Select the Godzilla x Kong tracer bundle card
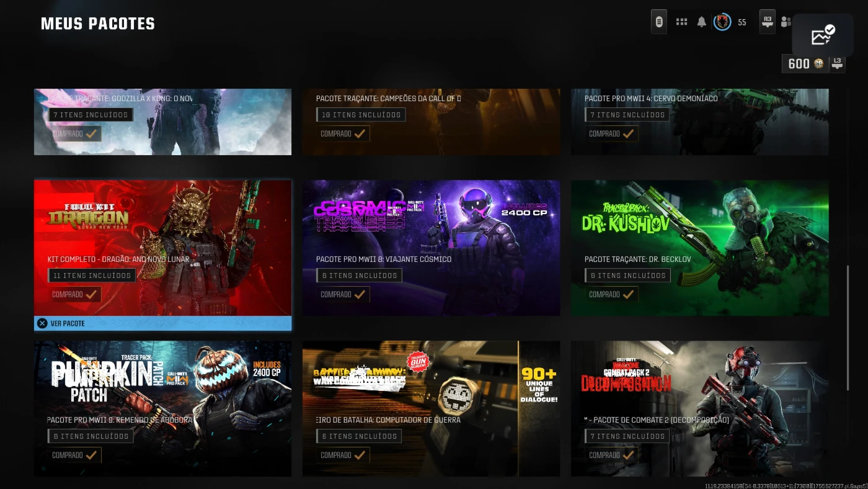The height and width of the screenshot is (489, 868). pyautogui.click(x=162, y=122)
